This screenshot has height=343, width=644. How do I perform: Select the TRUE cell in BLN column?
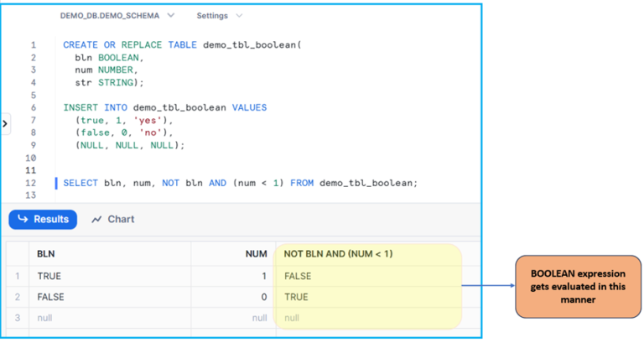click(x=49, y=276)
